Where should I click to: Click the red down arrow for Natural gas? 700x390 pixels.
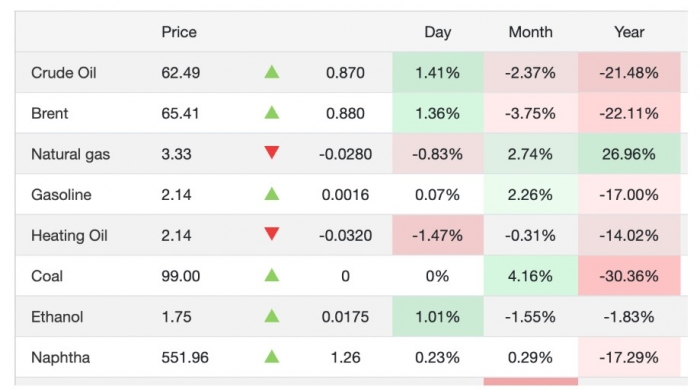click(x=271, y=153)
